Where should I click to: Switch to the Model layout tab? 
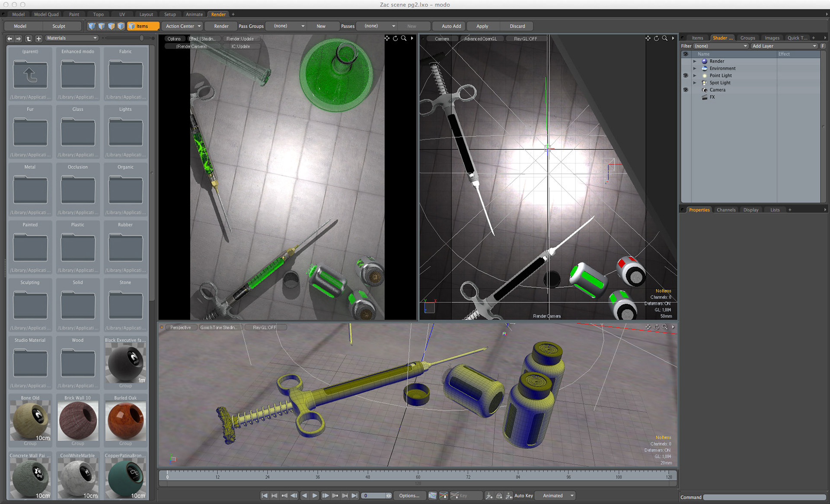(x=18, y=14)
